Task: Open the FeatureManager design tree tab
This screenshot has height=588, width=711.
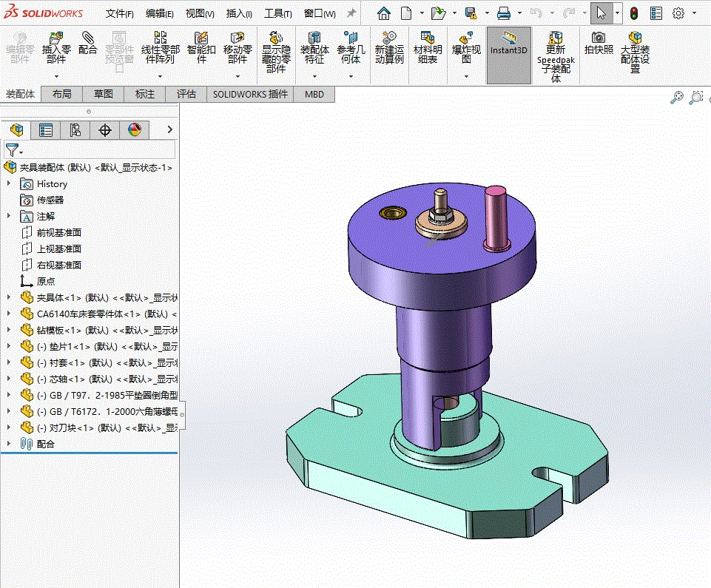Action: click(17, 130)
